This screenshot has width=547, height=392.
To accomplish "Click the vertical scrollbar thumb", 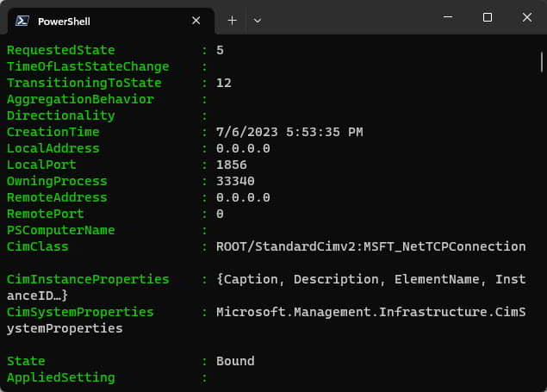I will [542, 62].
